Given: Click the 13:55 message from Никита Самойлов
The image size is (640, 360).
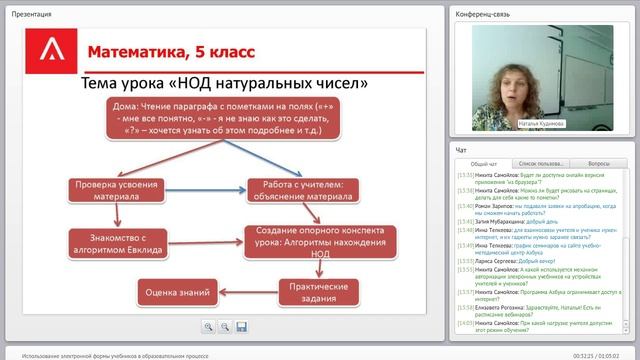Looking at the screenshot, I should coord(529,276).
